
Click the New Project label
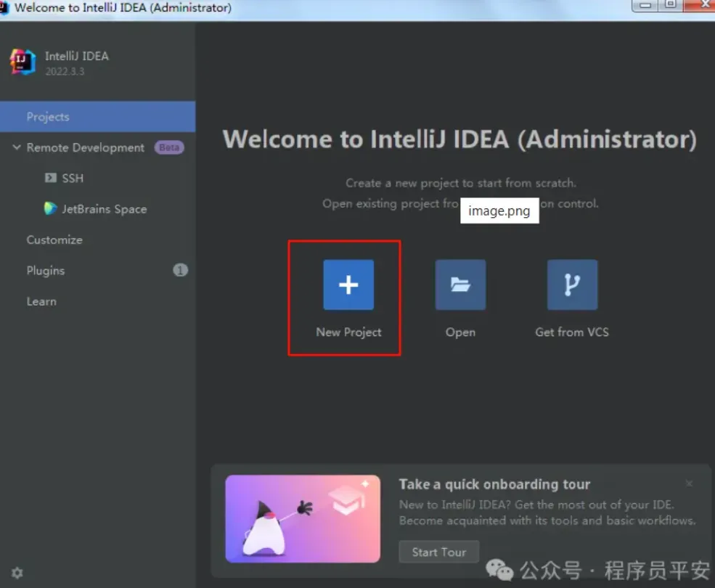tap(349, 332)
